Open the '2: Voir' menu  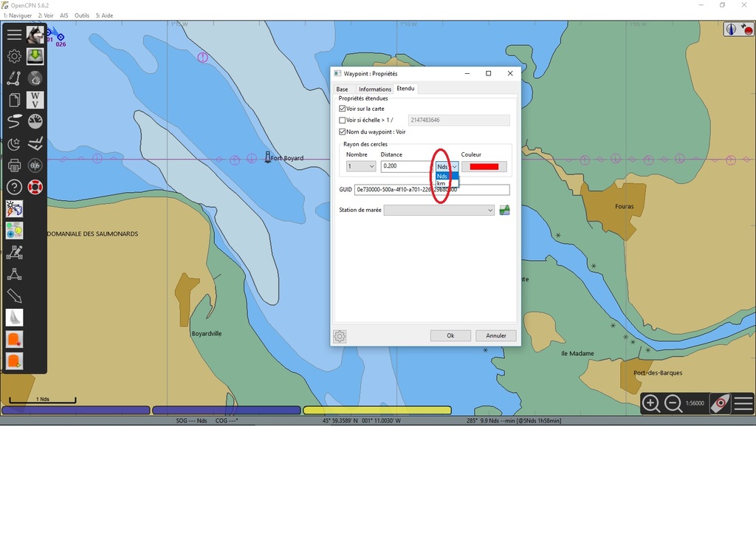point(46,16)
